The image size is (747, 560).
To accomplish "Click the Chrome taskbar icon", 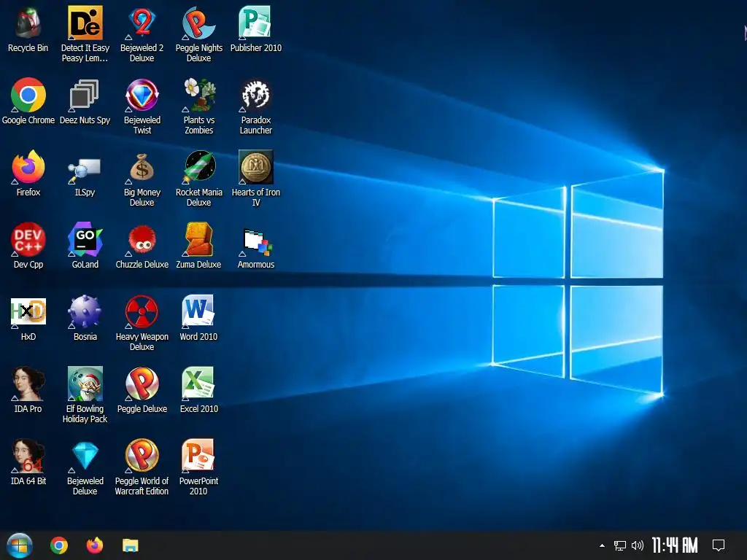I will (59, 545).
